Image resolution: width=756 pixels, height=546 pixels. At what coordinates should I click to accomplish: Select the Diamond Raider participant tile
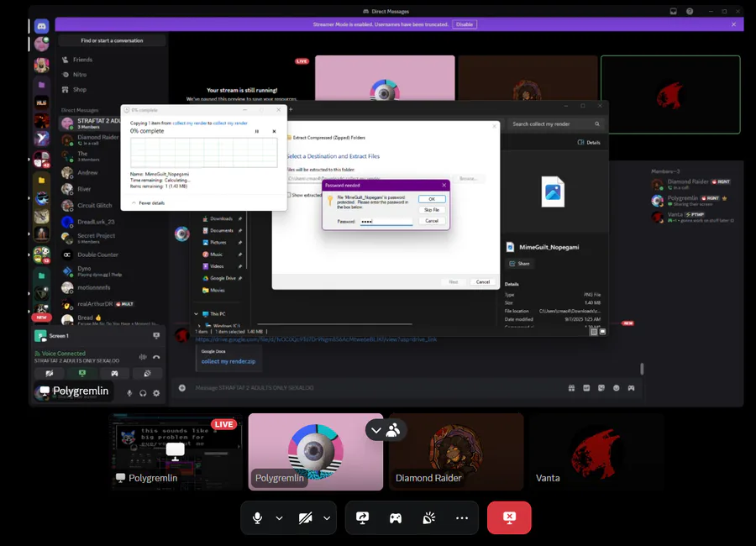(x=456, y=452)
